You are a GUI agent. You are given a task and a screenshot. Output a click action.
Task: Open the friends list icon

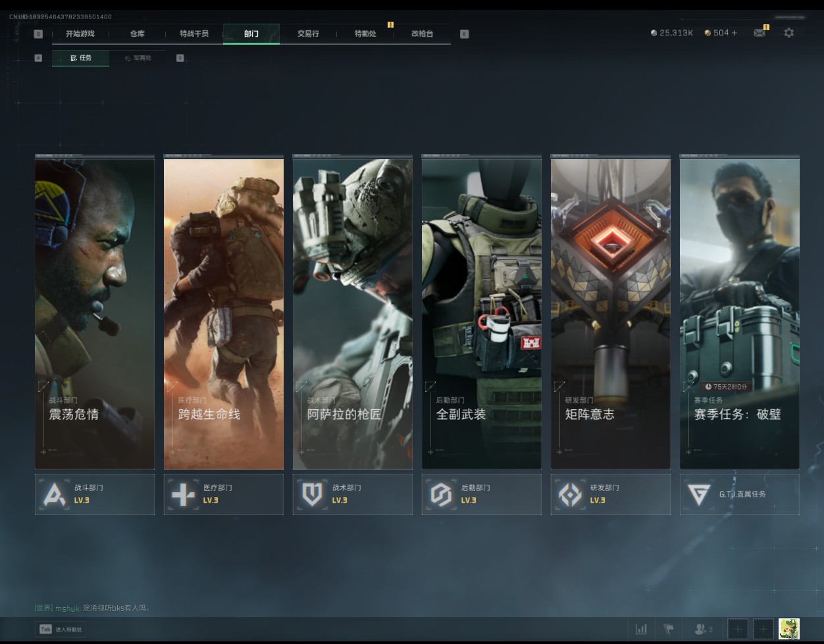coord(703,629)
